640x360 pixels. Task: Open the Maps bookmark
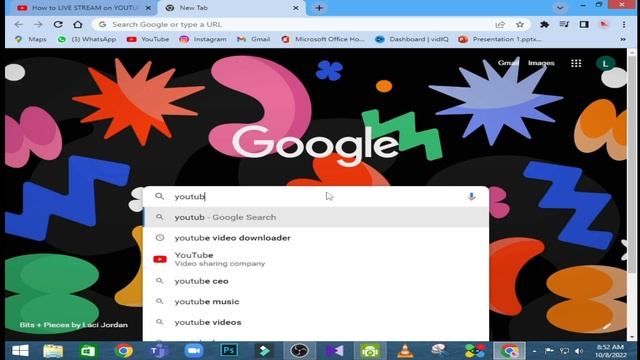coord(31,39)
